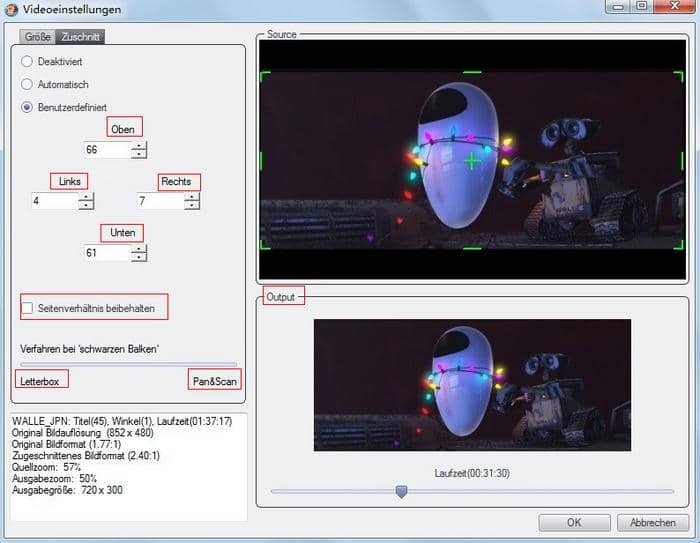Click the 'Ausgabezoom: 50%' line
Viewport: 700px width, 543px height.
[54, 478]
